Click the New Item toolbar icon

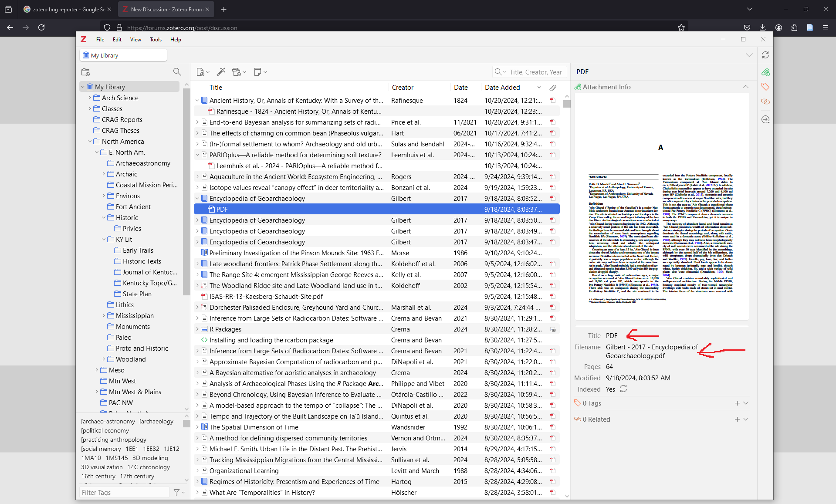[x=203, y=72]
